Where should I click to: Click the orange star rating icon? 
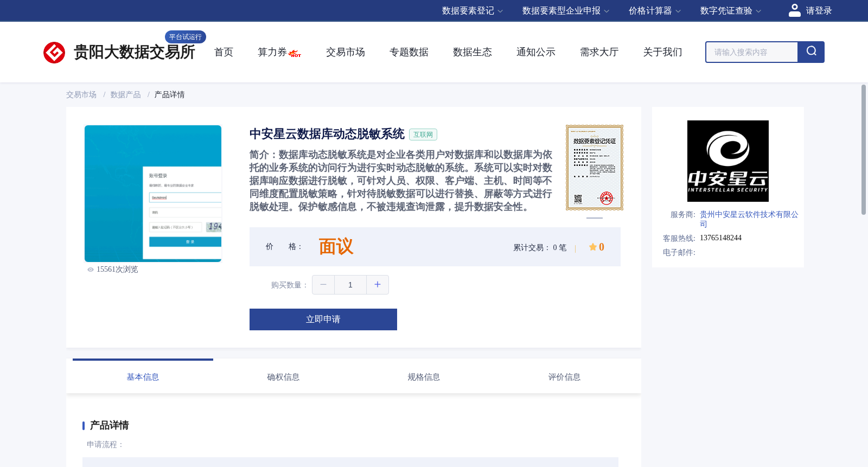tap(593, 247)
